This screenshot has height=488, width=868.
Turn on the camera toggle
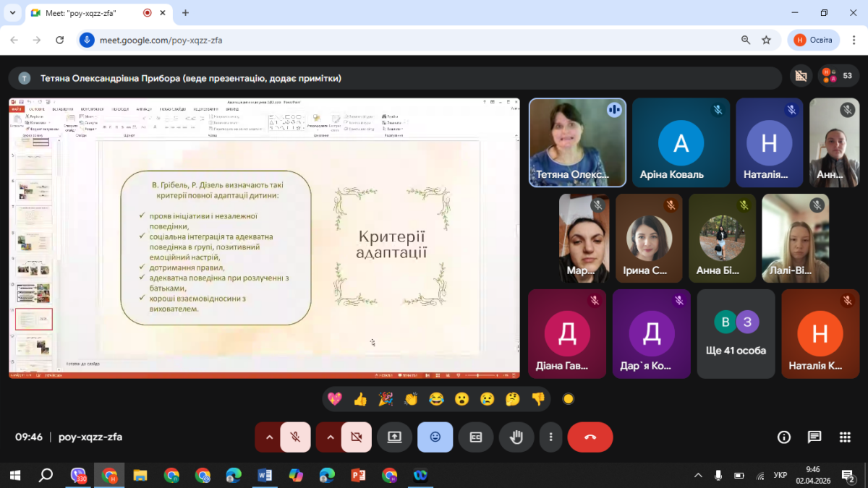(x=356, y=437)
